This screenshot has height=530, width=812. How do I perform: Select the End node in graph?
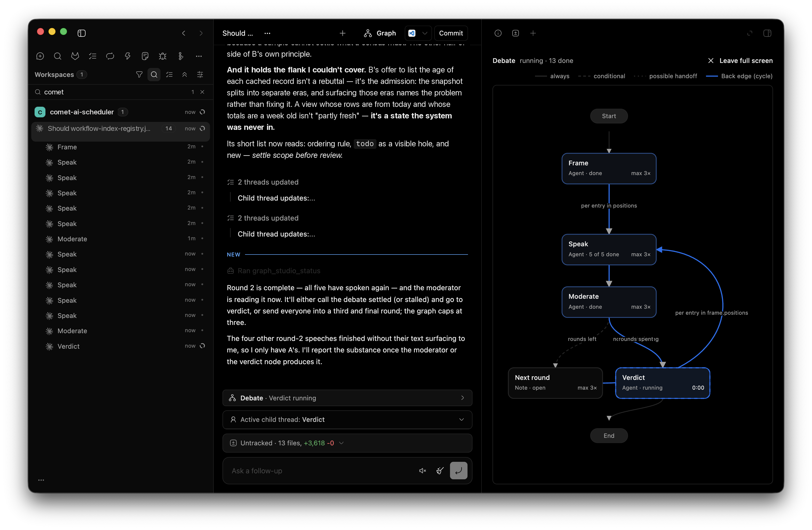coord(609,436)
